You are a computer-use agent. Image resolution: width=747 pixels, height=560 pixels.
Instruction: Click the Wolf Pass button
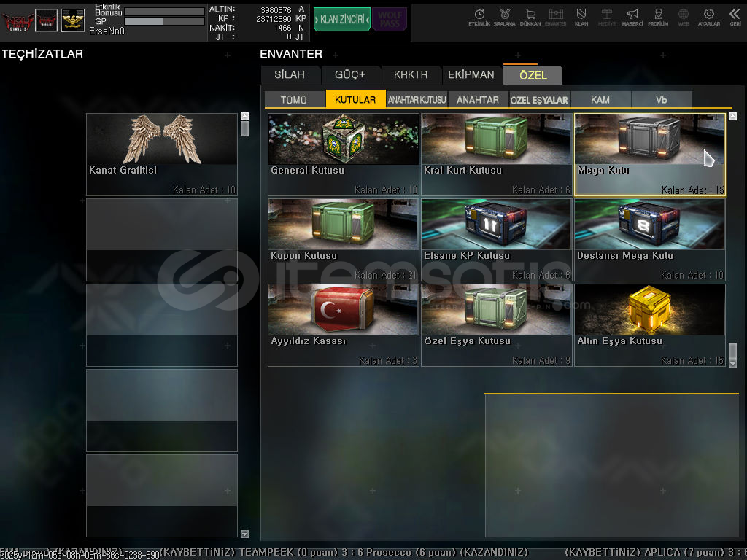click(x=389, y=20)
